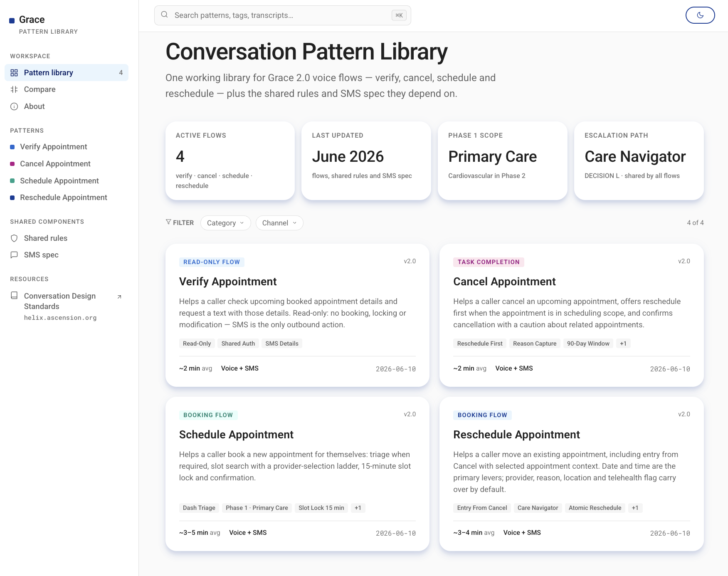Open Shared rules component
Viewport: 728px width, 576px height.
point(67,238)
